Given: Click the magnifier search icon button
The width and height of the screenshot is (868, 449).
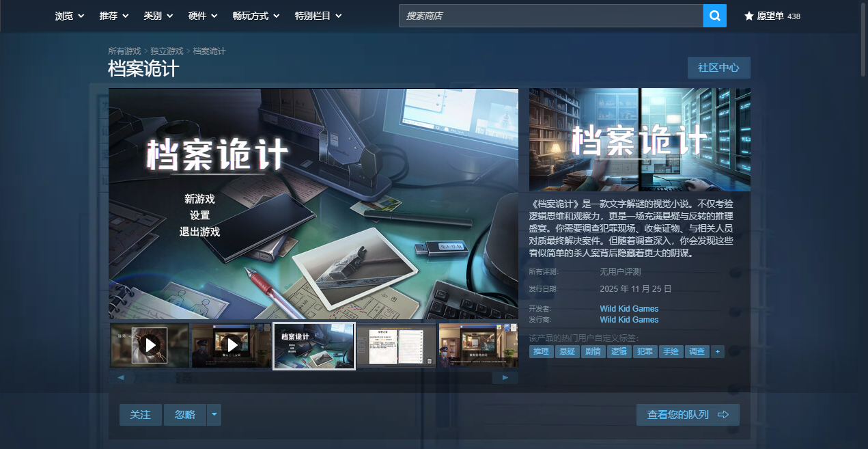Looking at the screenshot, I should (x=714, y=16).
